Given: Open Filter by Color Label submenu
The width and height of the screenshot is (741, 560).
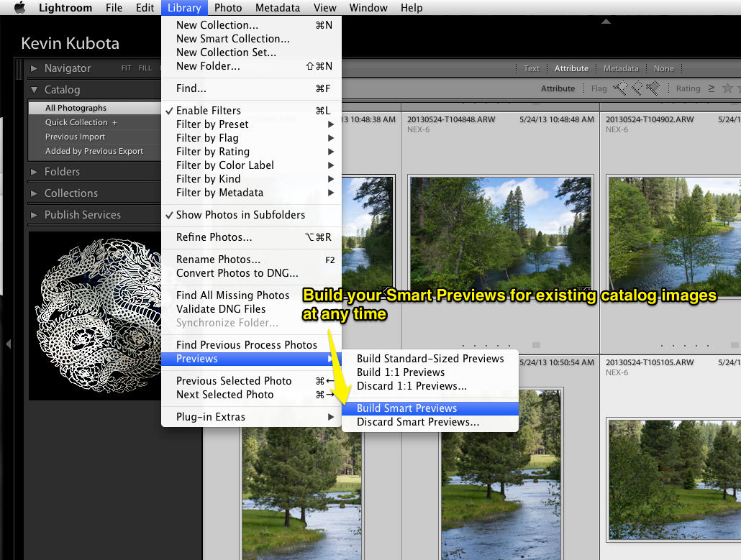Looking at the screenshot, I should [251, 165].
